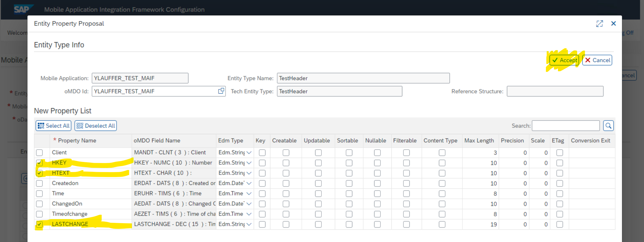The height and width of the screenshot is (242, 644).
Task: Close the Entity Property Proposal dialog
Action: pyautogui.click(x=613, y=24)
